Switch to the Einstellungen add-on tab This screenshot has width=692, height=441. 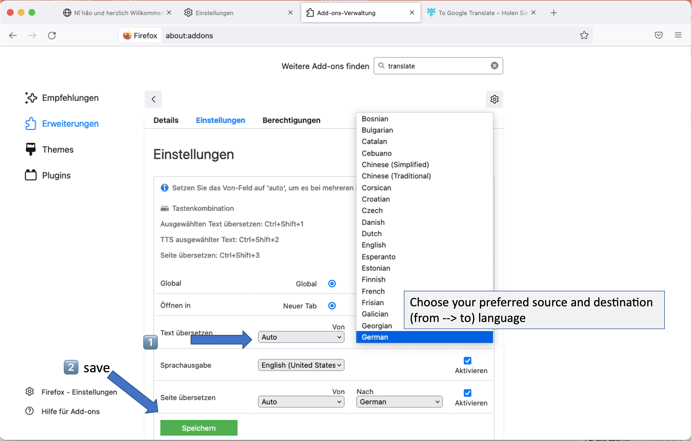tap(220, 120)
